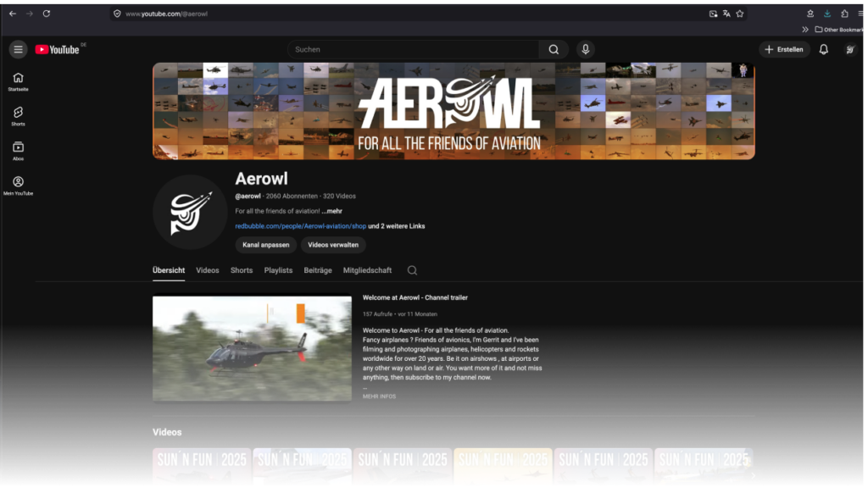Click the YouTube logo
This screenshot has width=868, height=499.
58,49
